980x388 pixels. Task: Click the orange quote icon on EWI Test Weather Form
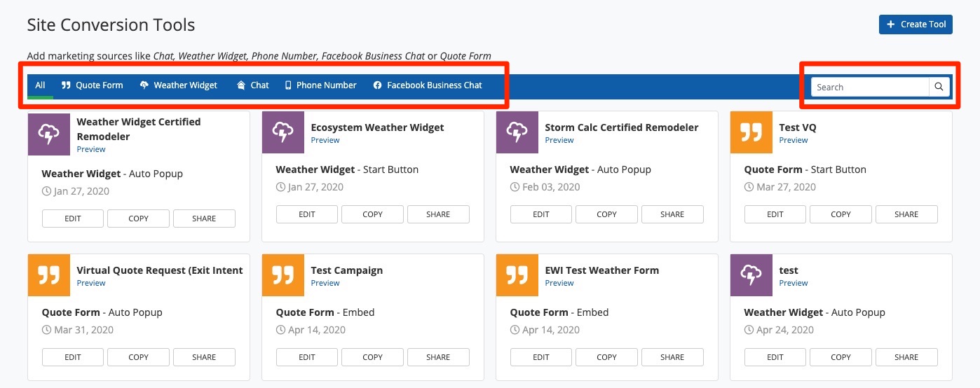pos(517,275)
